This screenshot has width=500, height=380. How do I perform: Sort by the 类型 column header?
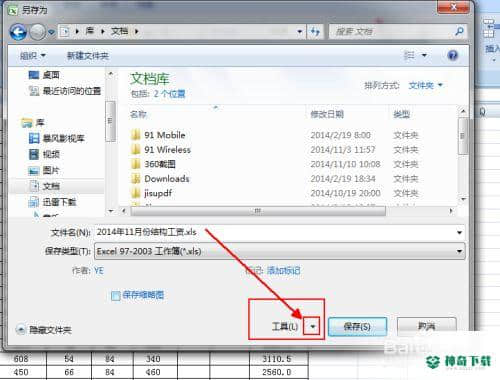[402, 114]
